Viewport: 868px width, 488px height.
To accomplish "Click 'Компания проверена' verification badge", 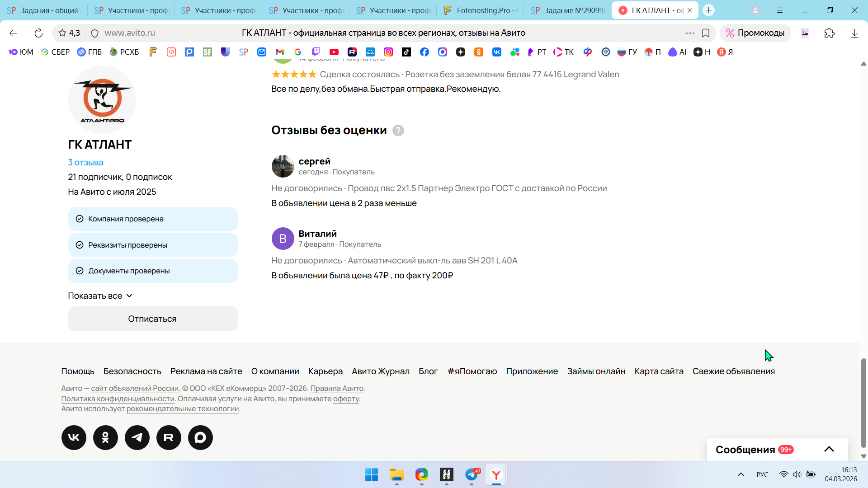I will pos(153,219).
